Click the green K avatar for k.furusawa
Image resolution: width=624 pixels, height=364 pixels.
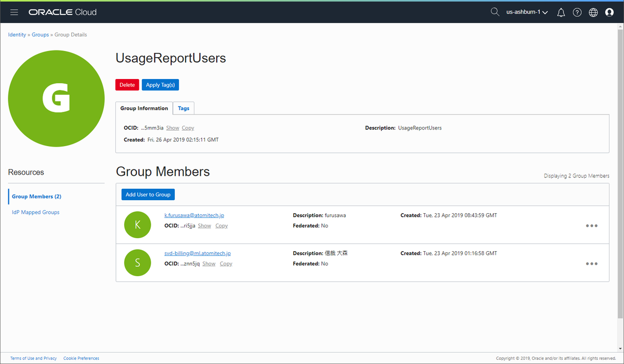click(137, 225)
